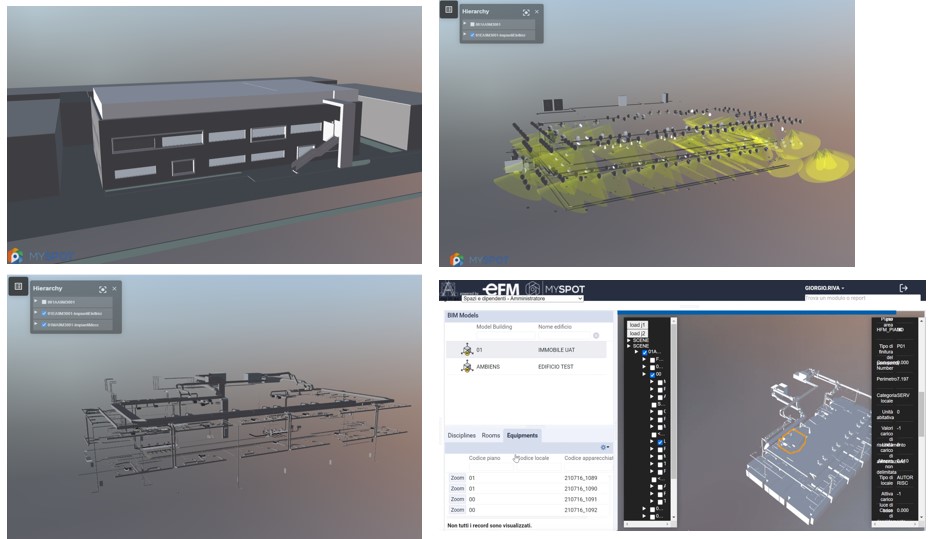Click the building icon next to IMMOBILE UAT
This screenshot has height=539, width=931.
coord(466,349)
